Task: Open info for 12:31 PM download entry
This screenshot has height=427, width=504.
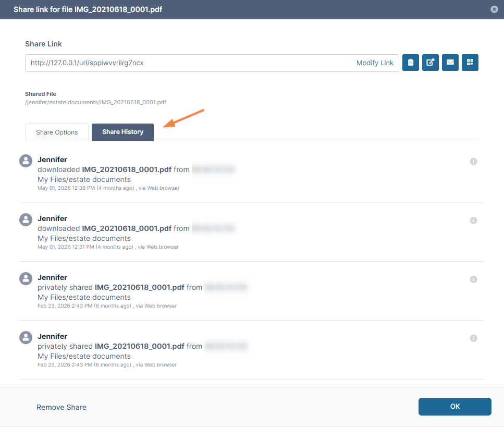Action: pyautogui.click(x=473, y=220)
